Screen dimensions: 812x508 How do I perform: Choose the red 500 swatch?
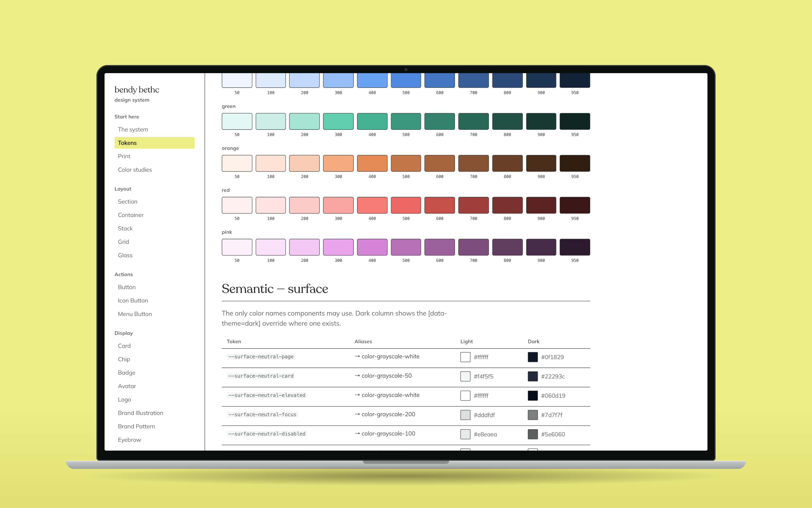point(406,205)
